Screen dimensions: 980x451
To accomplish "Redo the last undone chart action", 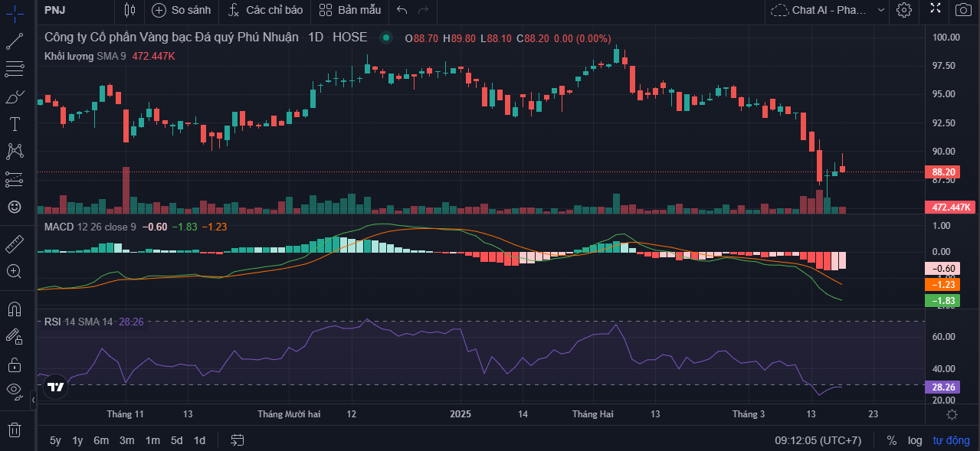I will tap(423, 10).
